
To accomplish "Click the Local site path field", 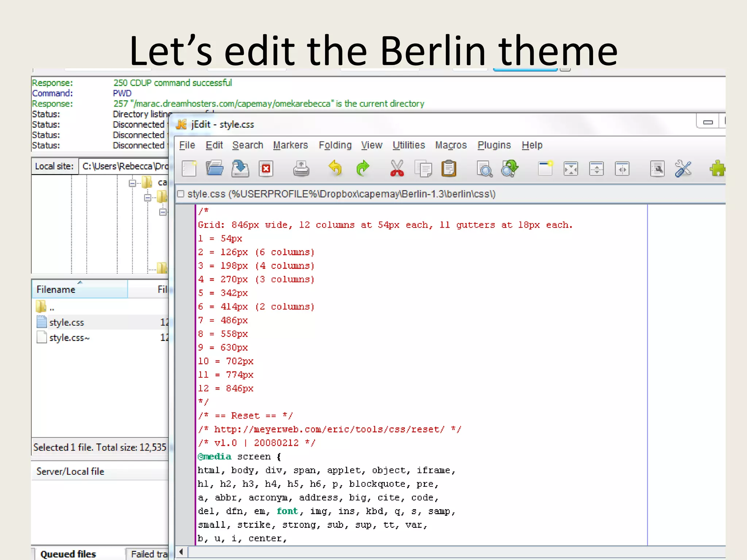I will 124,166.
